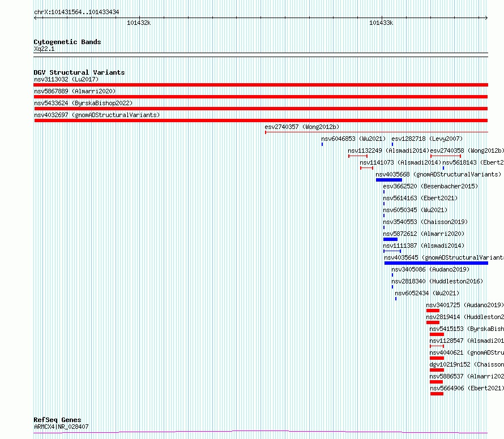The width and height of the screenshot is (504, 439).
Task: Select the nsv3401725 (Audano2019) label
Action: point(465,305)
